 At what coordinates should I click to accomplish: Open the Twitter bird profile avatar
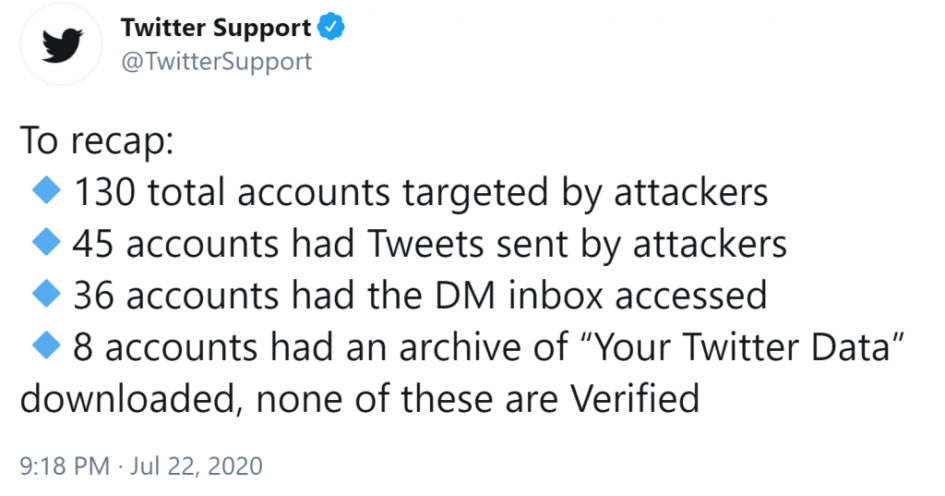(x=61, y=44)
